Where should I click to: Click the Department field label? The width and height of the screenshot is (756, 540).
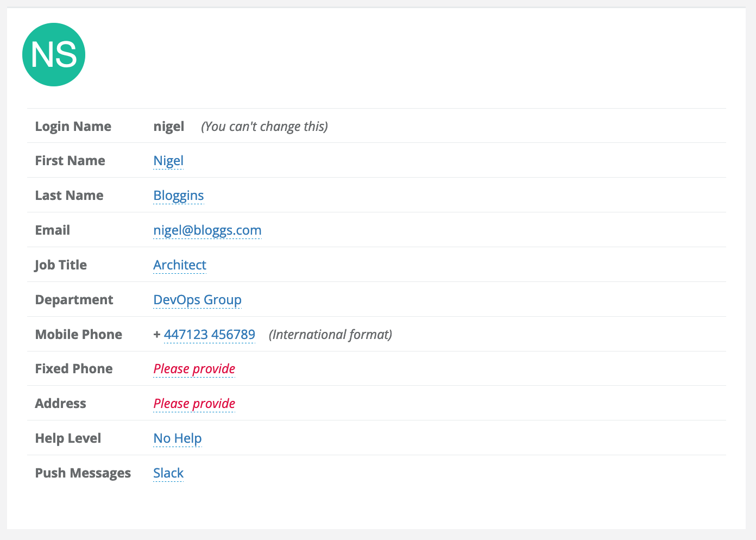click(74, 300)
